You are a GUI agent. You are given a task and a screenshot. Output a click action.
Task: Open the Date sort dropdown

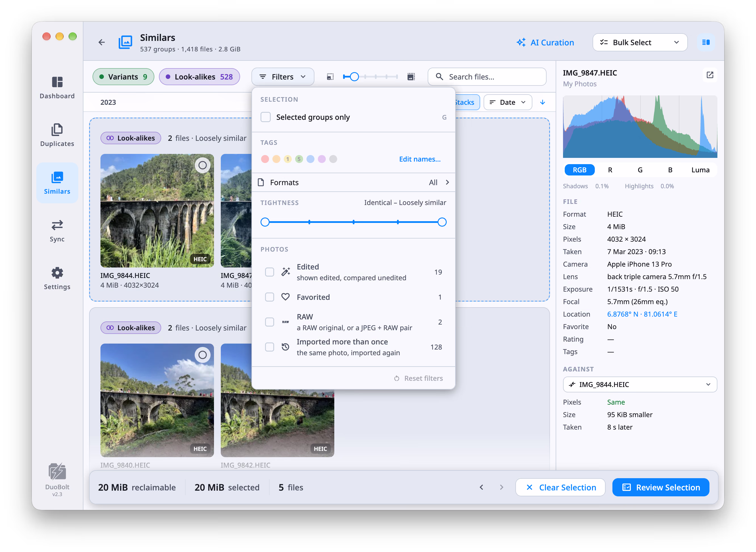(508, 102)
